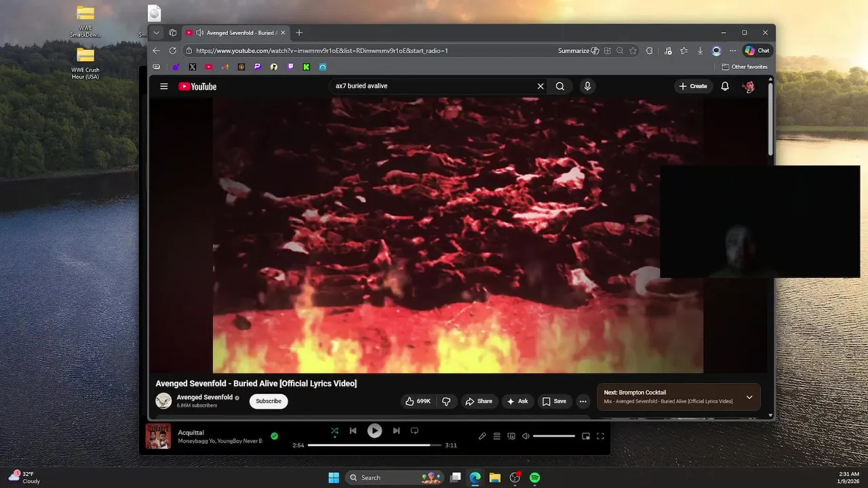Click the YouTube search input field
This screenshot has width=868, height=488.
[433, 86]
